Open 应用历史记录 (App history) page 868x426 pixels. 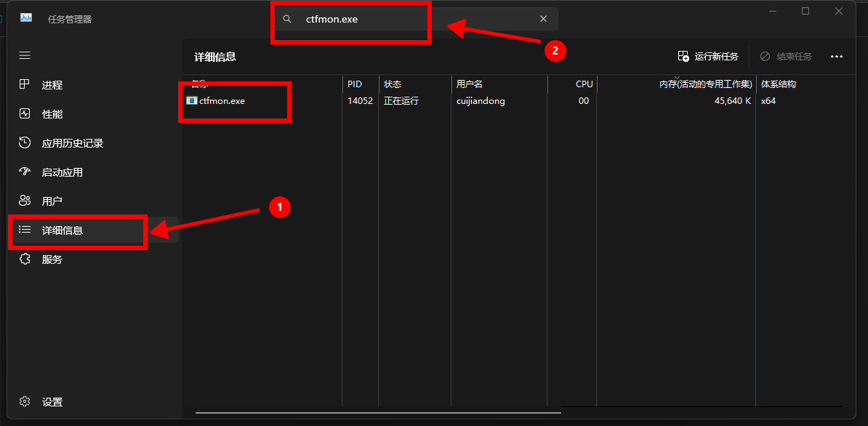point(73,143)
